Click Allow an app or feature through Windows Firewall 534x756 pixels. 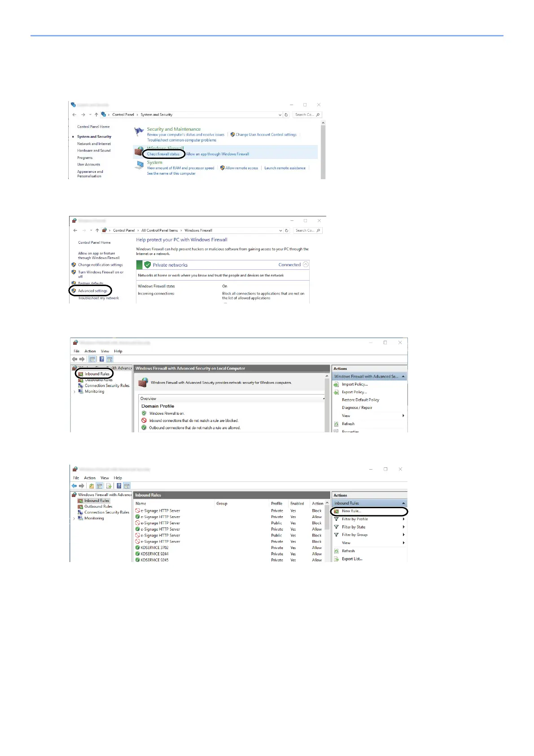pos(99,255)
